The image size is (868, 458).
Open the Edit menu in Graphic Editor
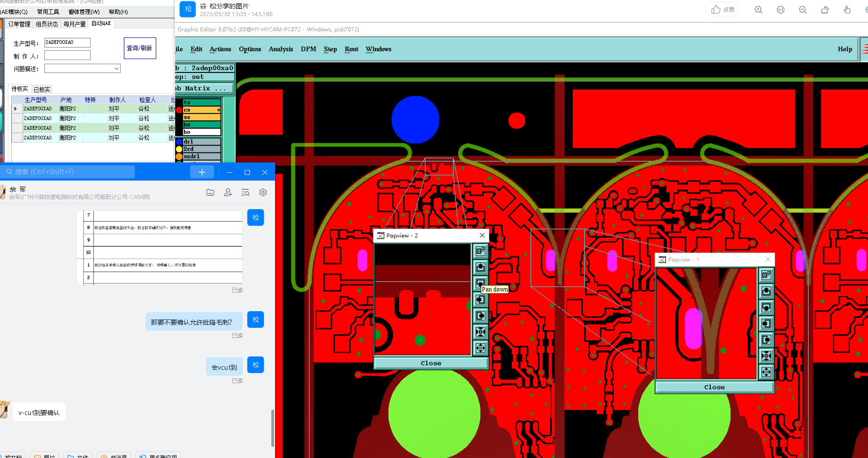click(196, 49)
